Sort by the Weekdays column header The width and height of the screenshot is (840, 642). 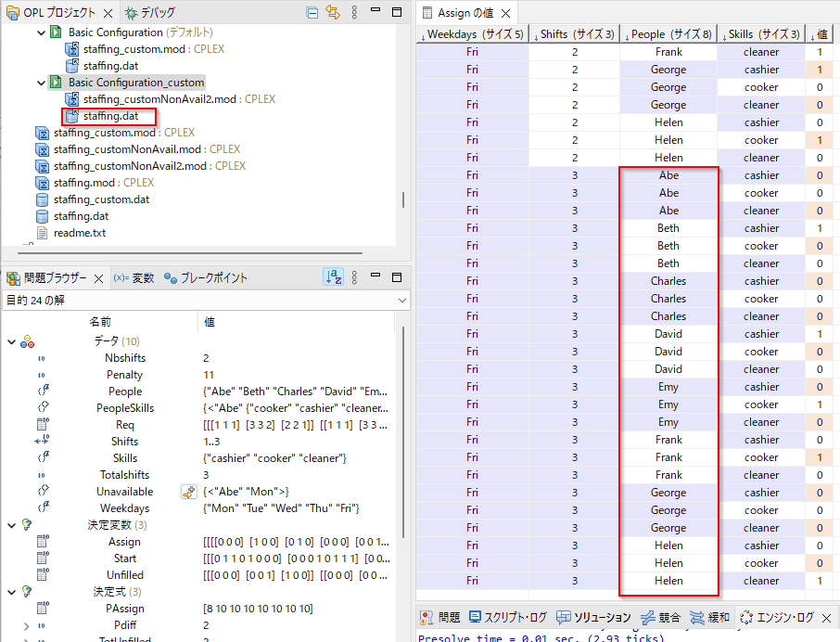[473, 34]
